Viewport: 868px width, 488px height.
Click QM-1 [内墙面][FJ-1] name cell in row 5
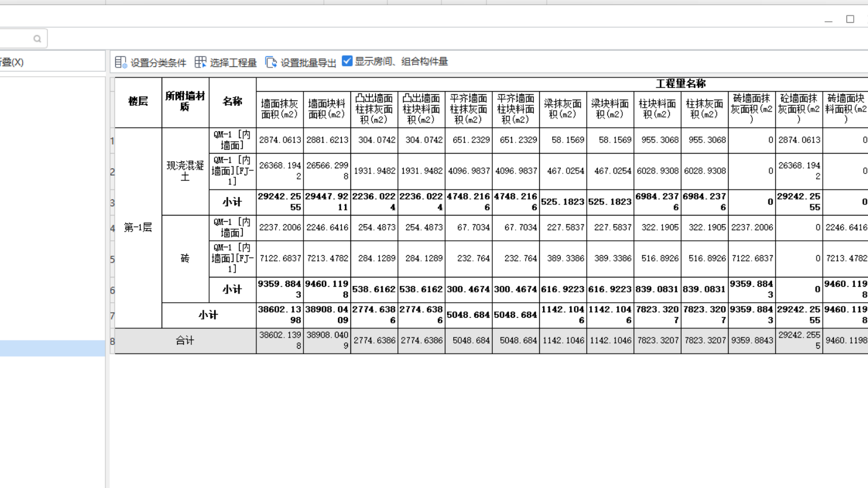click(232, 258)
